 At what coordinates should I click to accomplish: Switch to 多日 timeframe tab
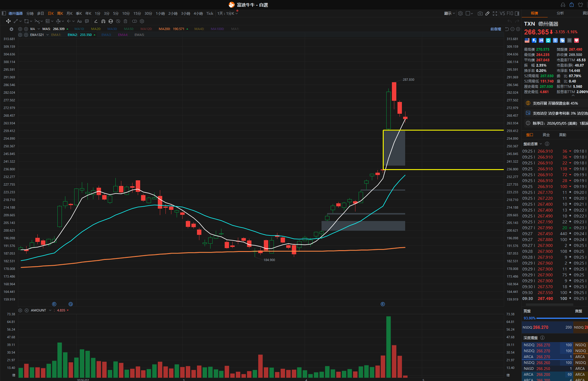click(41, 13)
